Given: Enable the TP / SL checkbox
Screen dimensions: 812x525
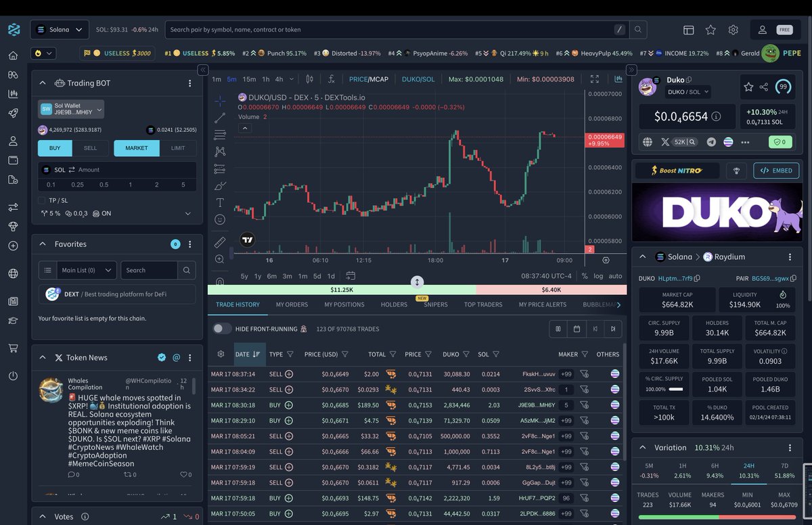Looking at the screenshot, I should (42, 200).
